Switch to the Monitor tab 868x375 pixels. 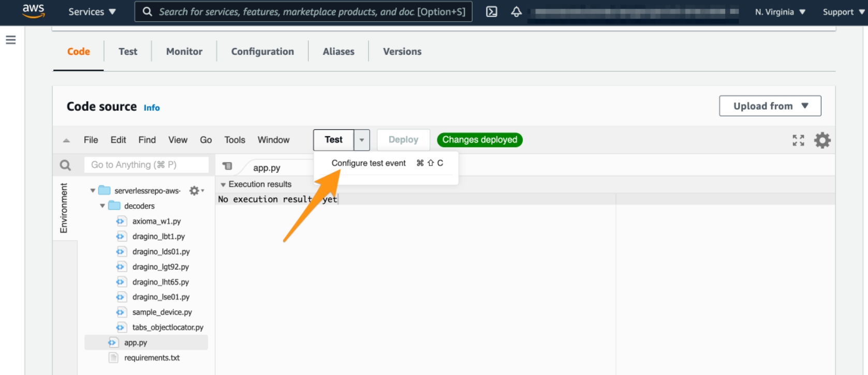click(x=184, y=51)
